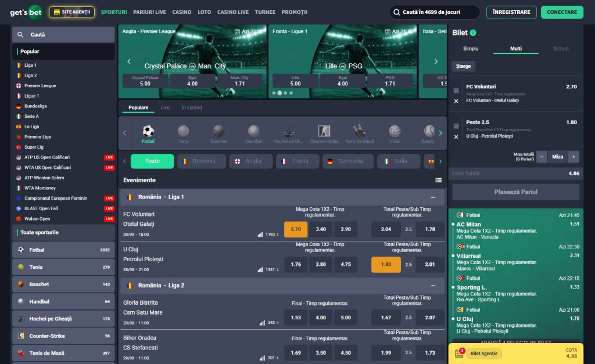This screenshot has height=364, width=595.
Task: Click the CONECTARE button
Action: [562, 12]
